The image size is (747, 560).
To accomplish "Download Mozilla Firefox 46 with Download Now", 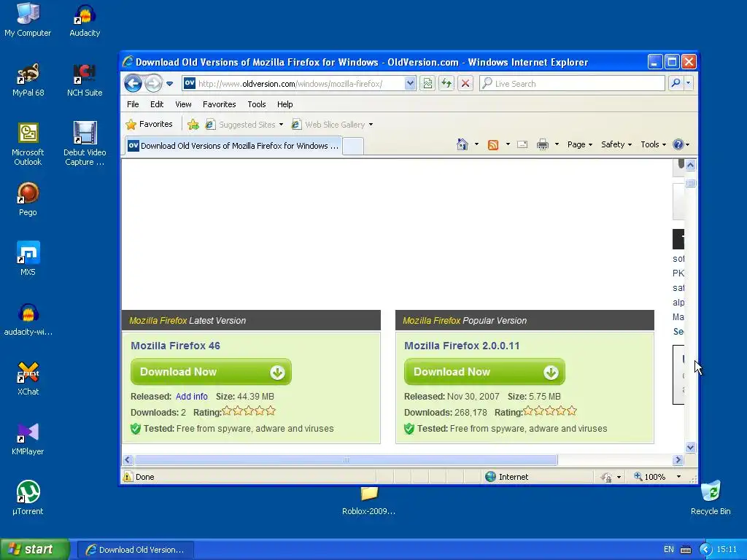I will [x=211, y=372].
